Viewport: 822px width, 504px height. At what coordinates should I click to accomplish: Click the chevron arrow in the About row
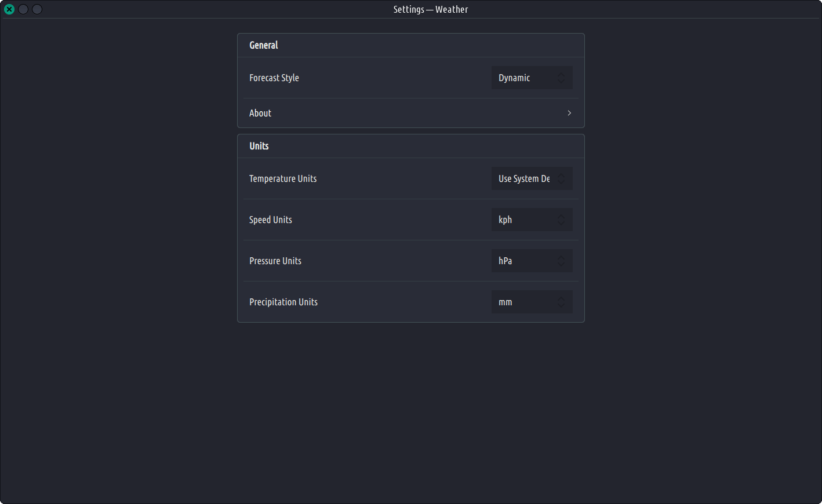pos(569,113)
